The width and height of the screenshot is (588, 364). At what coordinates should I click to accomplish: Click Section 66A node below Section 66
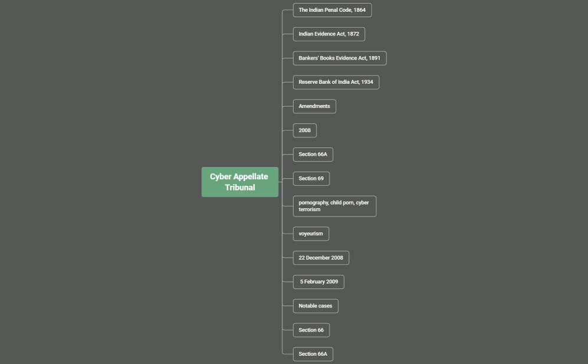point(313,354)
